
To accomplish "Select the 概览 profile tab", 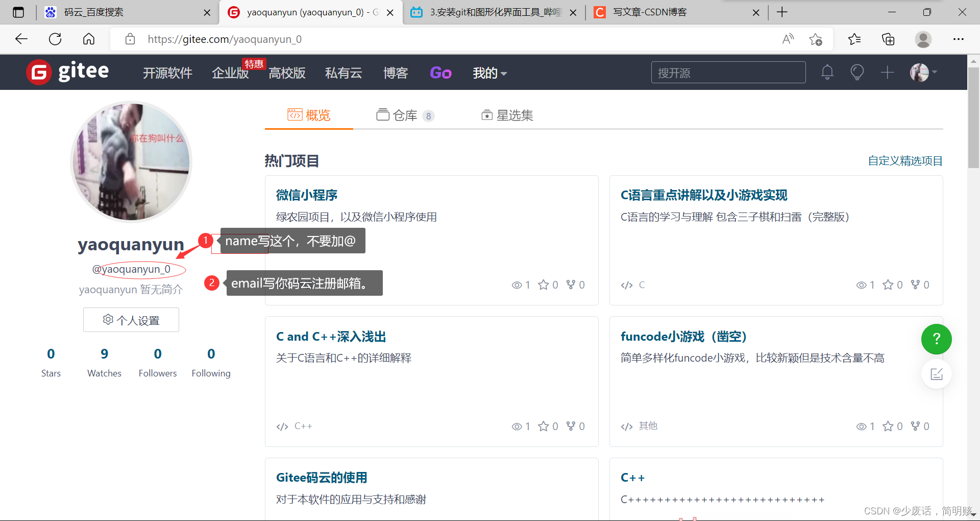I will click(x=309, y=115).
